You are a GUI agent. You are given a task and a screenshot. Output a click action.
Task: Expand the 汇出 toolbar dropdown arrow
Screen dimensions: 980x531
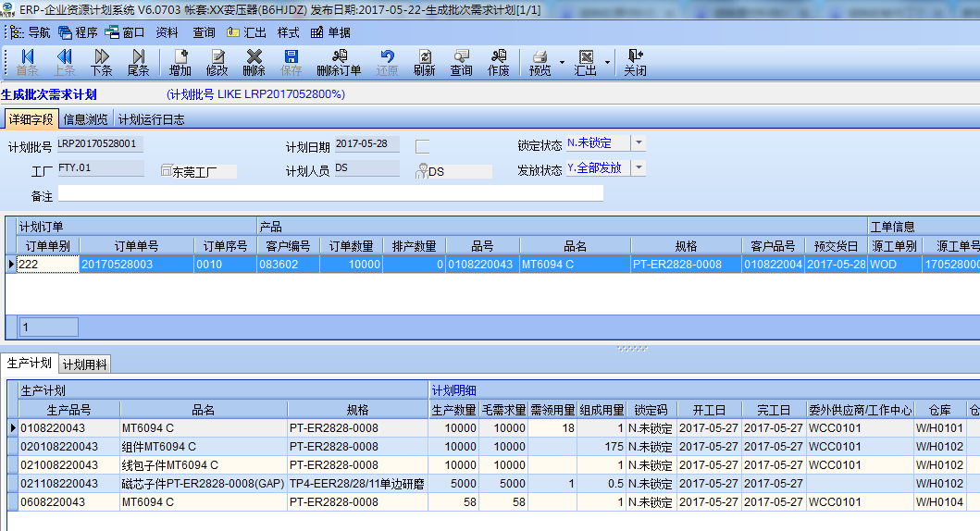pyautogui.click(x=607, y=63)
